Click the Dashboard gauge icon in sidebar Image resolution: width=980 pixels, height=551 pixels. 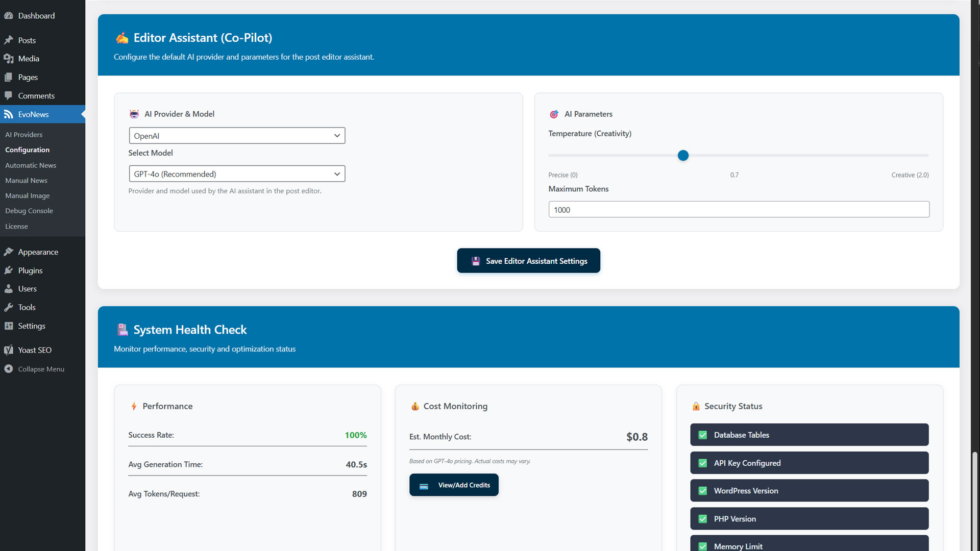coord(9,16)
